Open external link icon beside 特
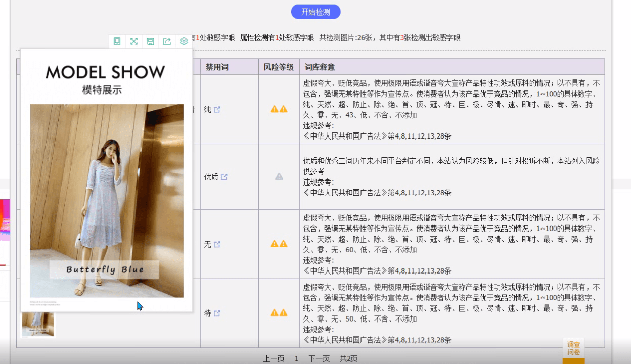The height and width of the screenshot is (364, 631). pos(217,313)
